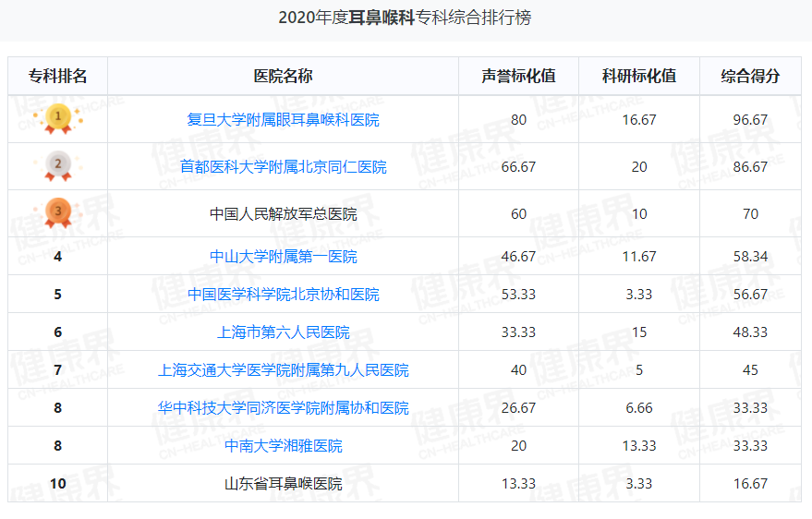Select total score 70
The height and width of the screenshot is (519, 812).
click(750, 213)
